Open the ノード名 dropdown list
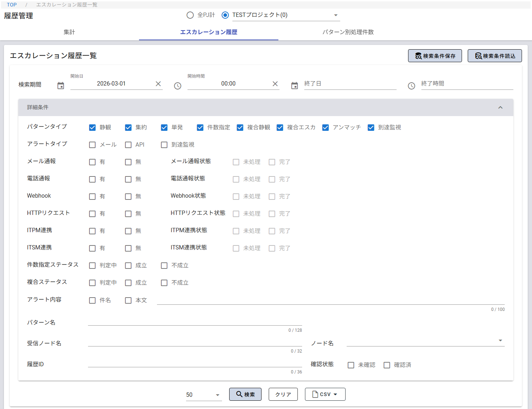 point(500,341)
